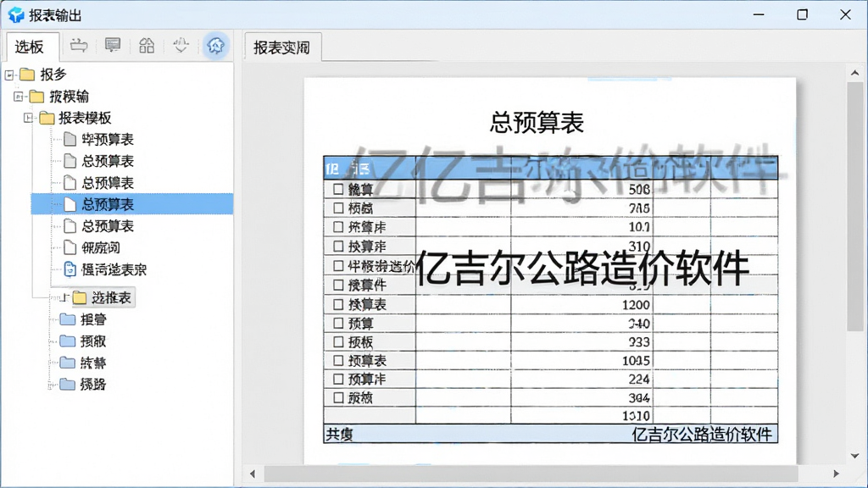
Task: Maximize the 报表输出 window
Action: click(802, 15)
